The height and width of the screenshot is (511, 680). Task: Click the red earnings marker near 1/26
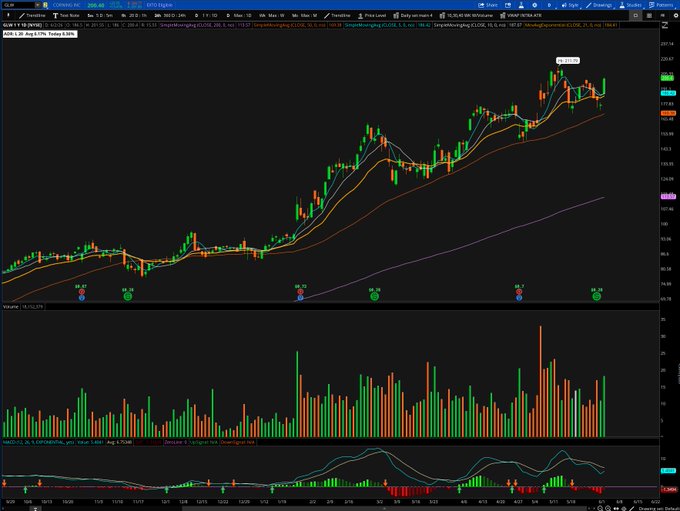pyautogui.click(x=301, y=292)
